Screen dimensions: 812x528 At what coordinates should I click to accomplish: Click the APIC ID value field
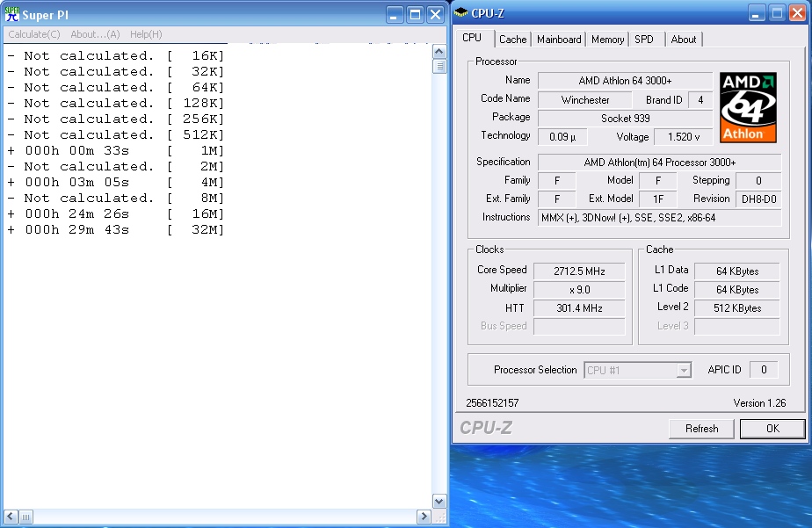pos(764,370)
